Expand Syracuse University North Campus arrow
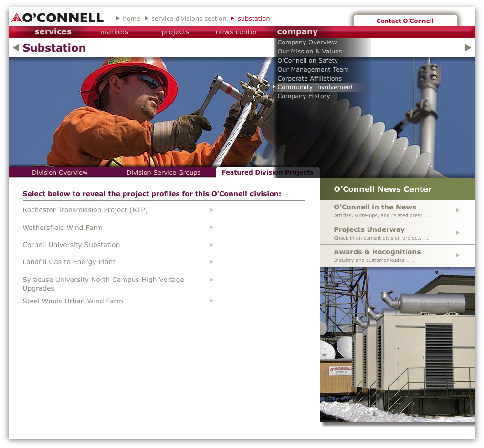This screenshot has height=448, width=484. pos(211,280)
